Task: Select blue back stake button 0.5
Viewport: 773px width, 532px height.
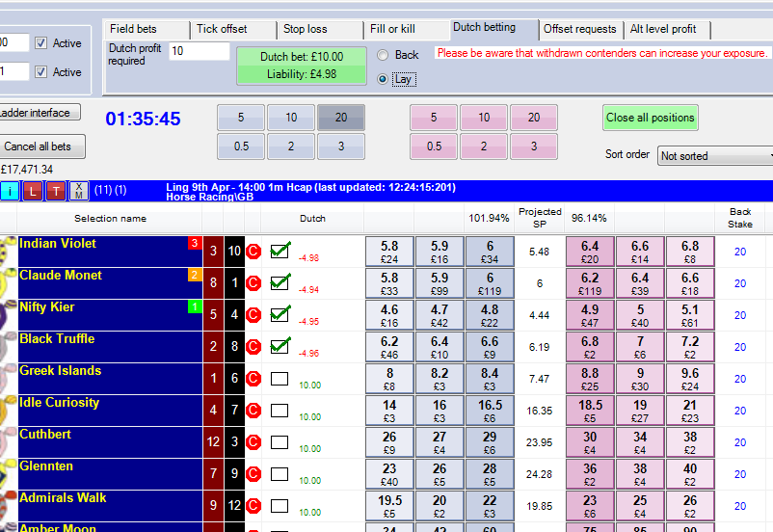Action: (x=241, y=146)
